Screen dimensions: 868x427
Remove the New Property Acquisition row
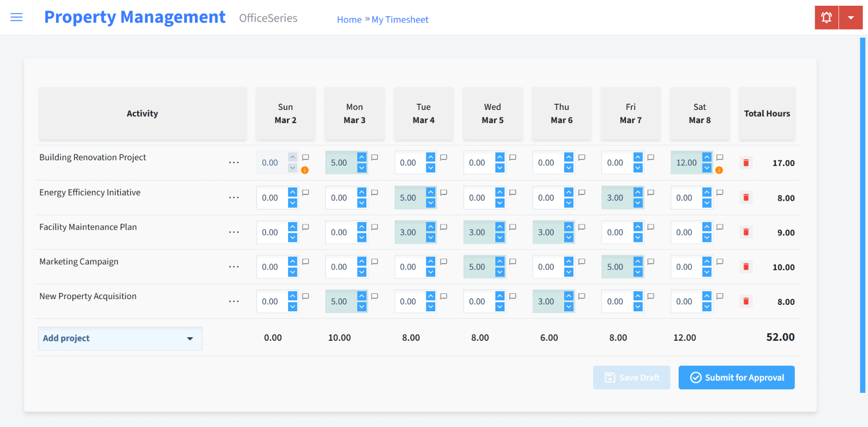pos(745,301)
